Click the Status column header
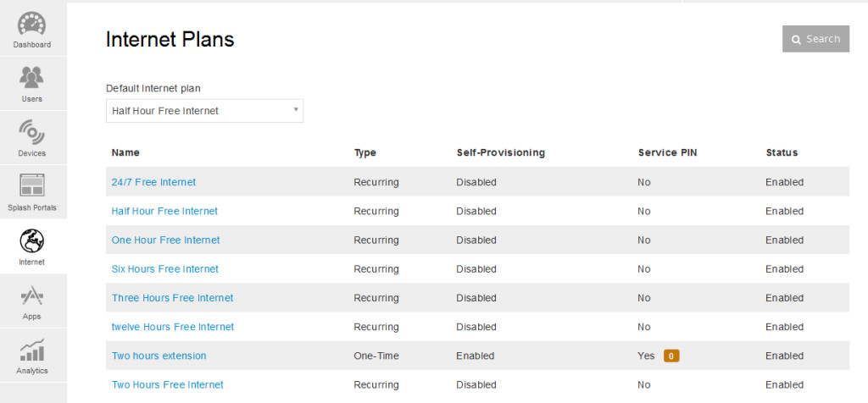Screen dimensions: 868x403 click(782, 152)
